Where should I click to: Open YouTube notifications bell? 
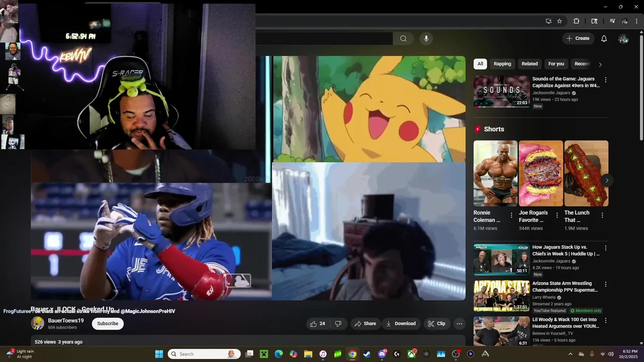pos(604,39)
